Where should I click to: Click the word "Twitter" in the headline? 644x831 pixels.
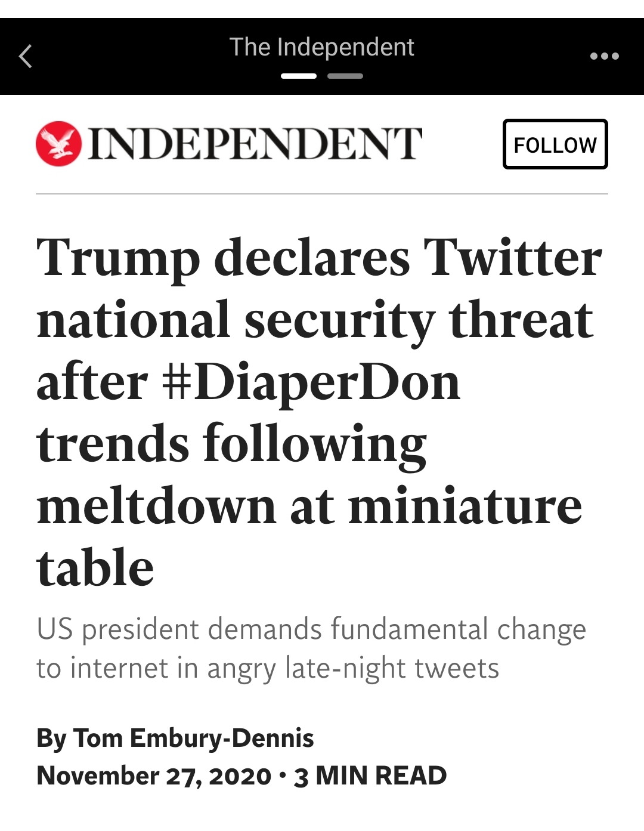coord(512,258)
